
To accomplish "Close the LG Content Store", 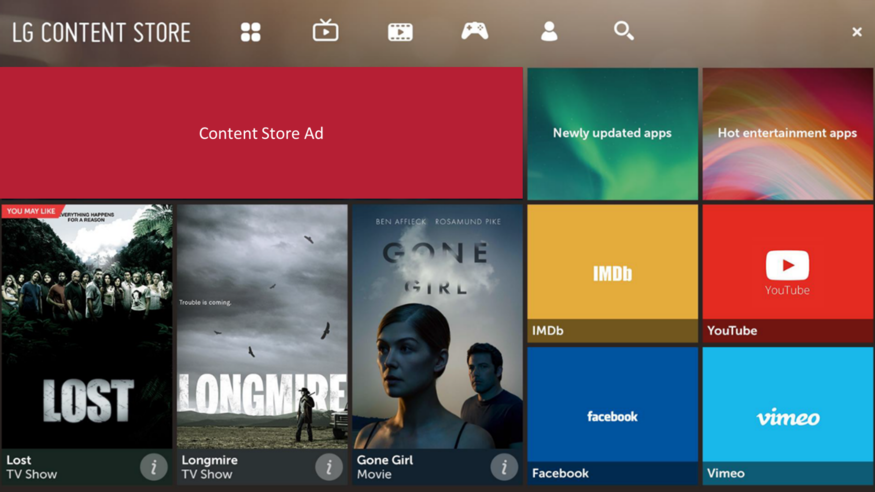I will [x=857, y=32].
